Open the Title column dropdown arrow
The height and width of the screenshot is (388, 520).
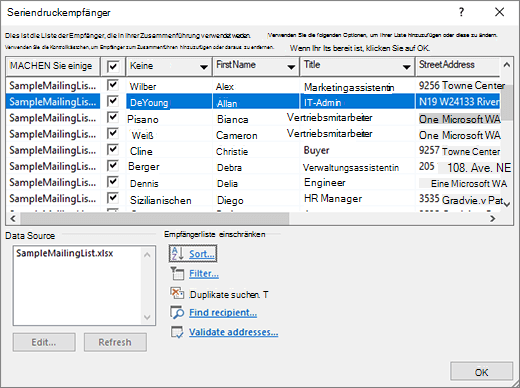tap(406, 67)
